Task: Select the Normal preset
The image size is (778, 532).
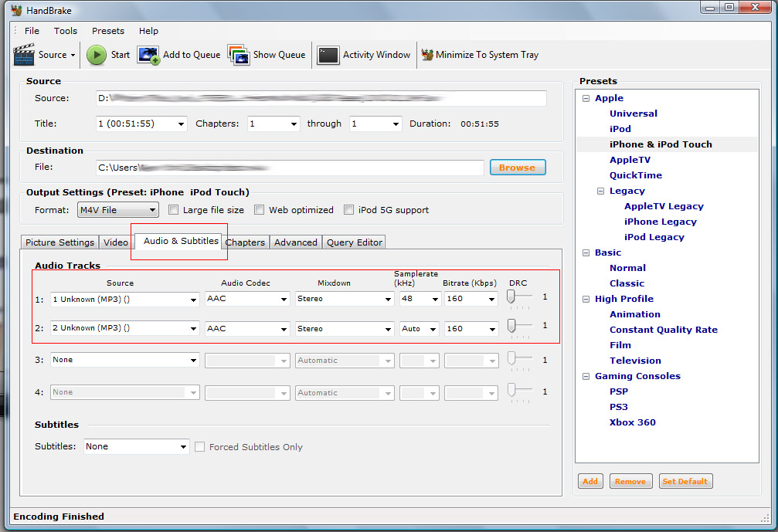Action: point(627,268)
